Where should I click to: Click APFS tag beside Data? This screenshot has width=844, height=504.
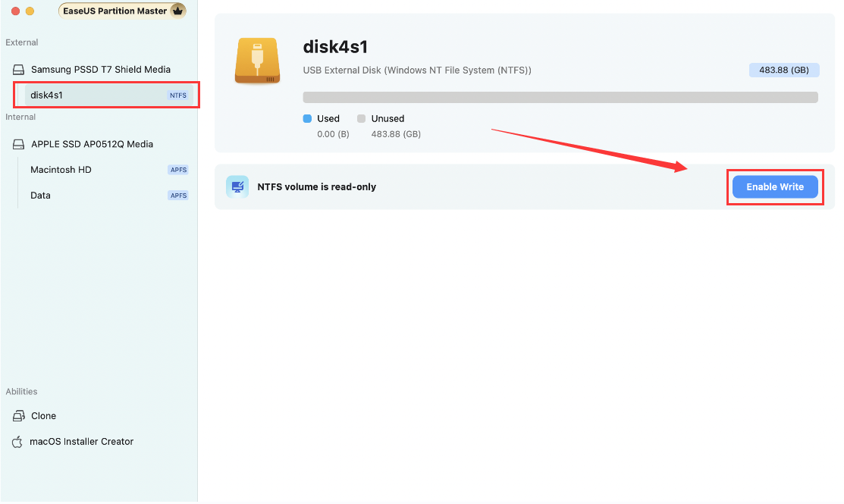point(178,196)
